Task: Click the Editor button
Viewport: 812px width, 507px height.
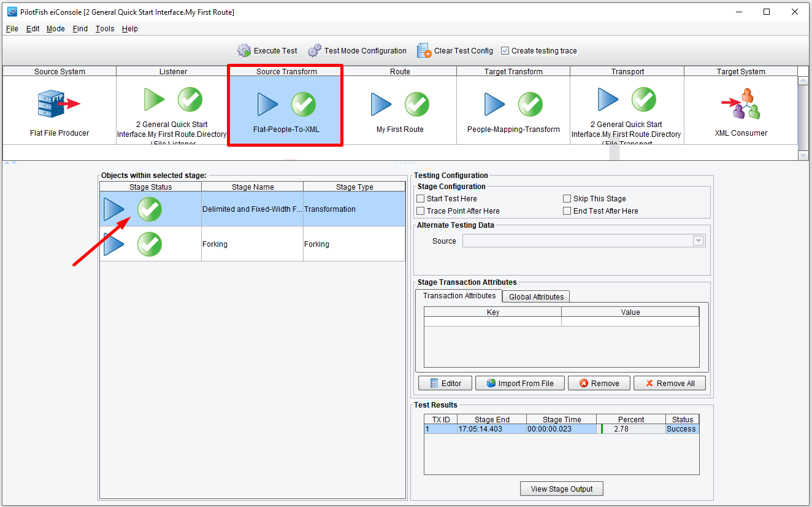Action: click(x=445, y=383)
